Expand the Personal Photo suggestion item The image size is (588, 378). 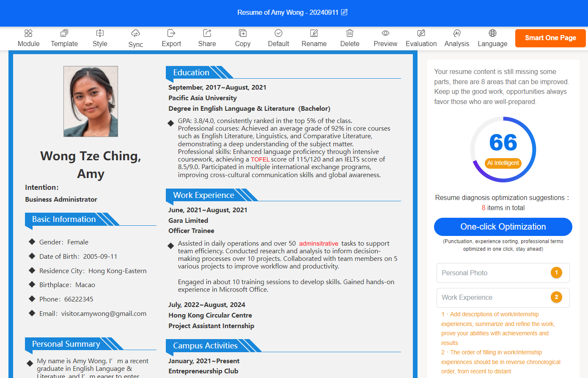(503, 273)
